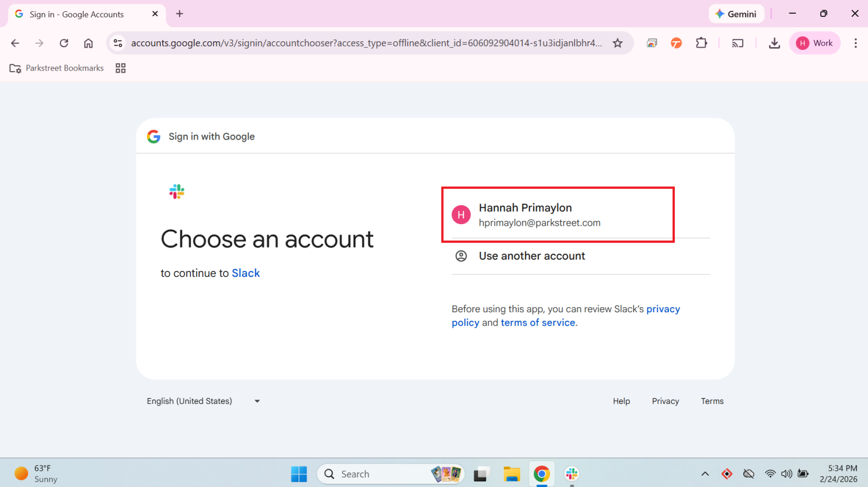This screenshot has height=487, width=868.
Task: Open the apps grid shortcut in bookmarks bar
Action: [120, 68]
